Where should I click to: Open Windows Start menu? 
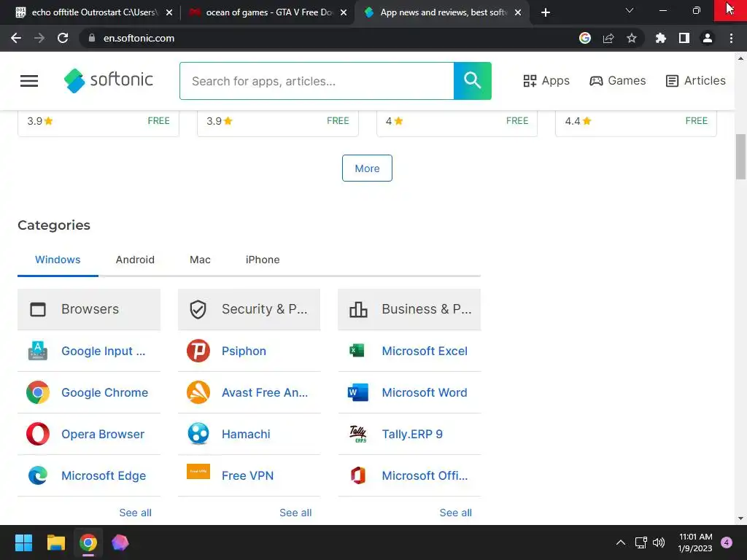pos(23,542)
